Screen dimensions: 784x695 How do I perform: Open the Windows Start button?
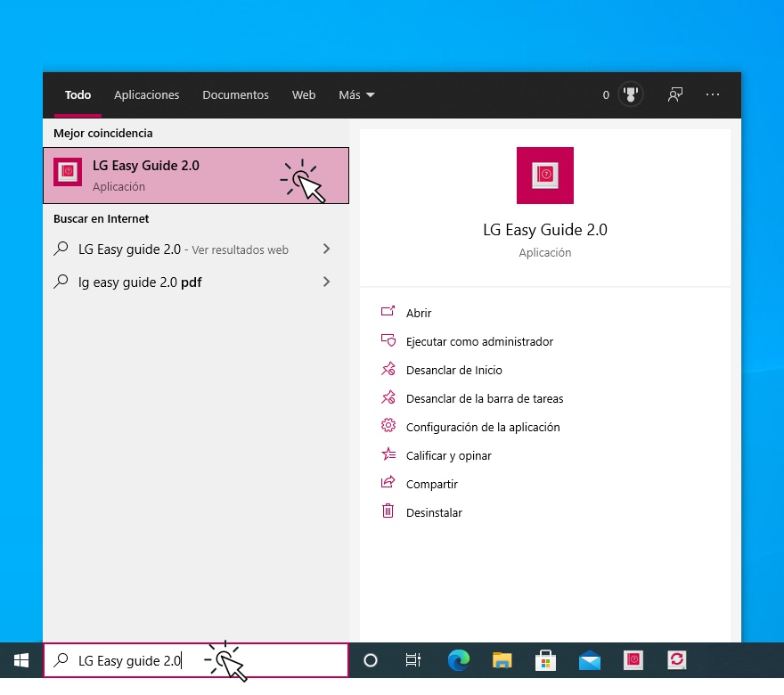point(21,660)
